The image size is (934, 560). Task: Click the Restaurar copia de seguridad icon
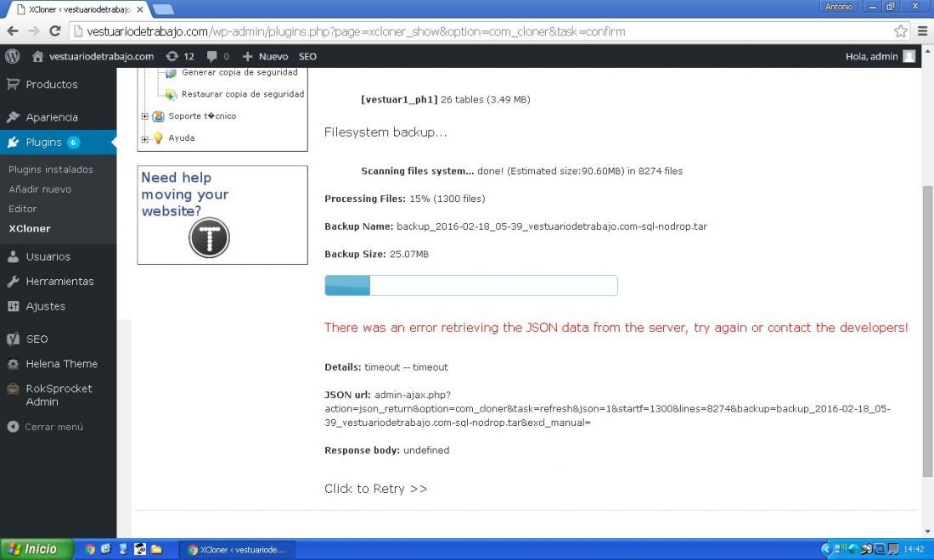click(x=171, y=95)
